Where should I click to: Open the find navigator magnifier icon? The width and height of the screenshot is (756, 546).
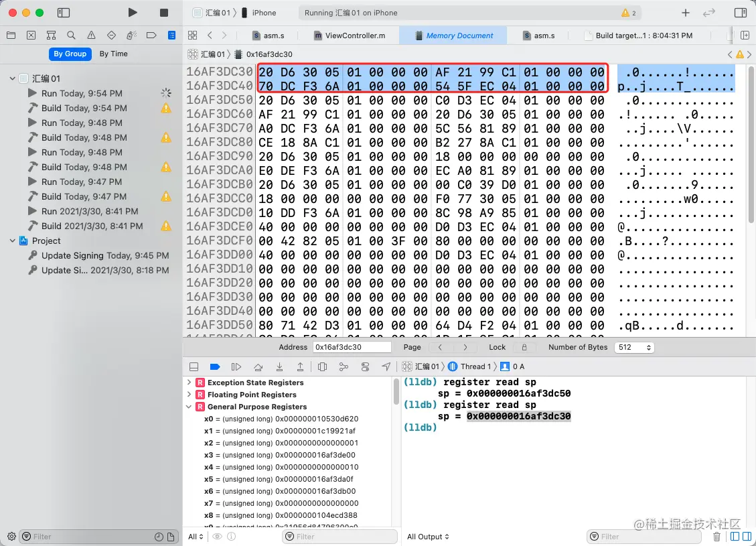pos(72,36)
